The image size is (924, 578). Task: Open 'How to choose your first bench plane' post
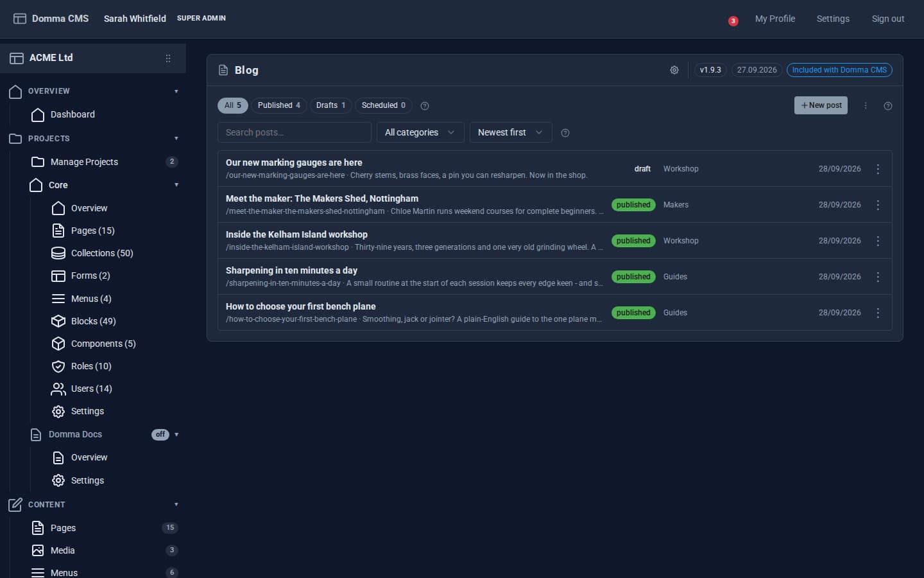point(301,306)
